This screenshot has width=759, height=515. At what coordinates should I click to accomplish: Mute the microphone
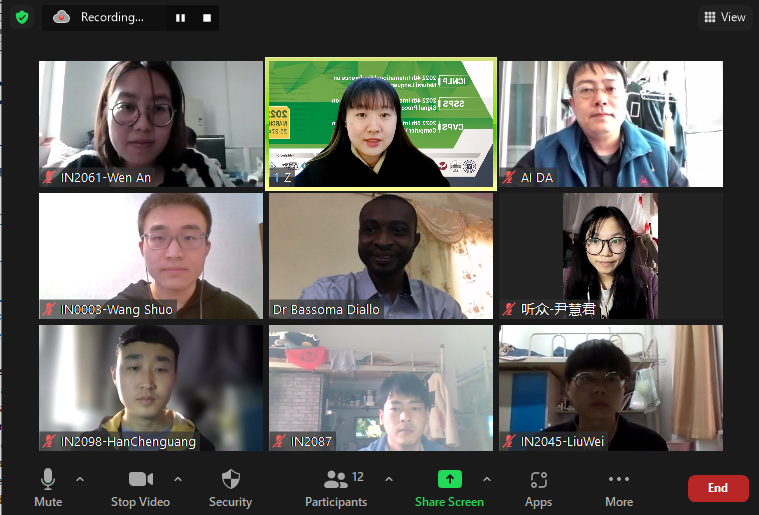48,487
